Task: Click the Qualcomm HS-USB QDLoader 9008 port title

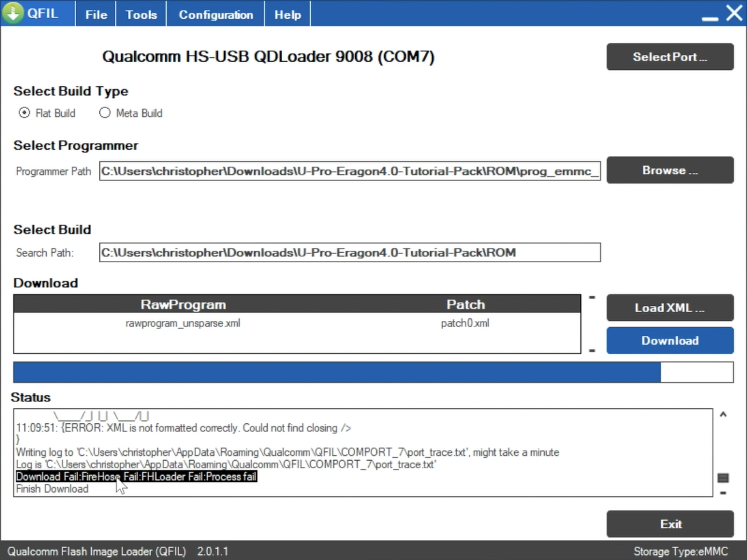Action: [x=268, y=57]
